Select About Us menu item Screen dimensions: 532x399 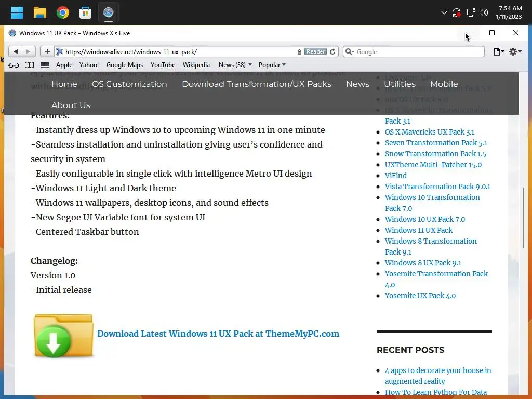pyautogui.click(x=71, y=105)
